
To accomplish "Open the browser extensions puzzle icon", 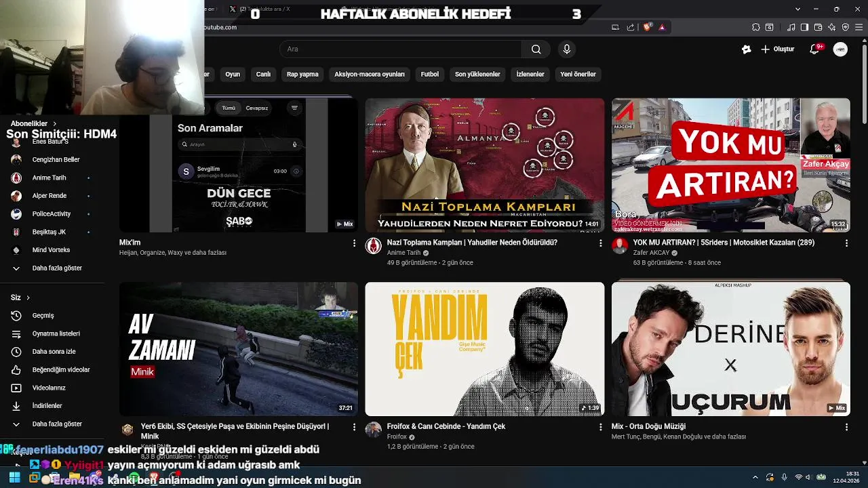I will click(x=756, y=27).
